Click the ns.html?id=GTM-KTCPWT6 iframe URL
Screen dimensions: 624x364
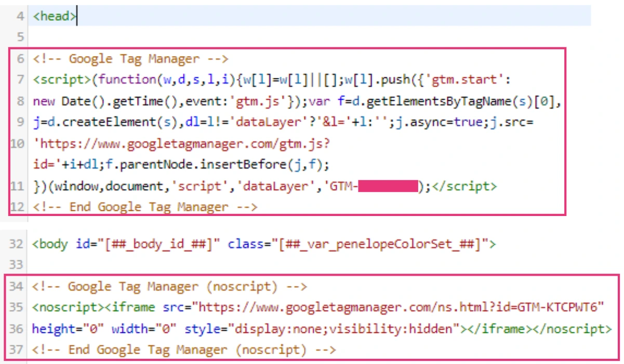point(400,307)
